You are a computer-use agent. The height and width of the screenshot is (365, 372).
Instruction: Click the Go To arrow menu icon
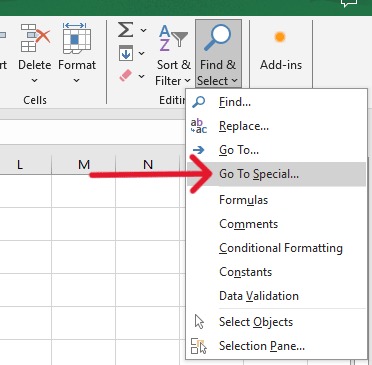[x=199, y=150]
